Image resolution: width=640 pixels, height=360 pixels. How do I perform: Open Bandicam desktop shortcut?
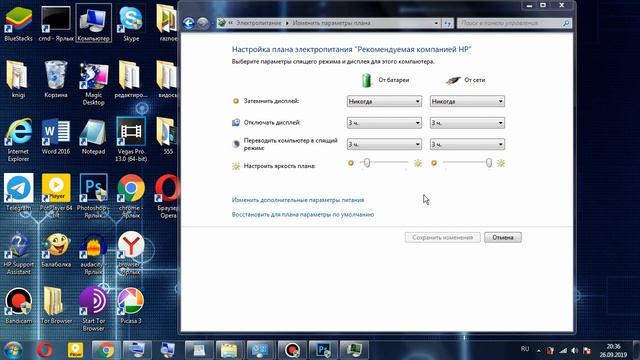pos(18,305)
